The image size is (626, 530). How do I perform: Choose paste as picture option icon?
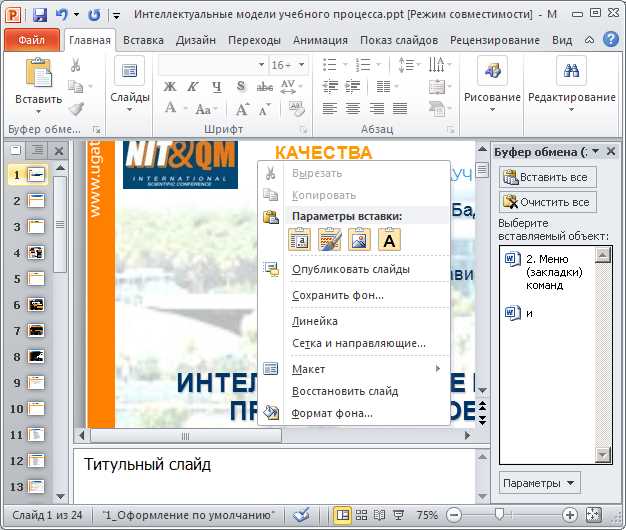tap(359, 239)
